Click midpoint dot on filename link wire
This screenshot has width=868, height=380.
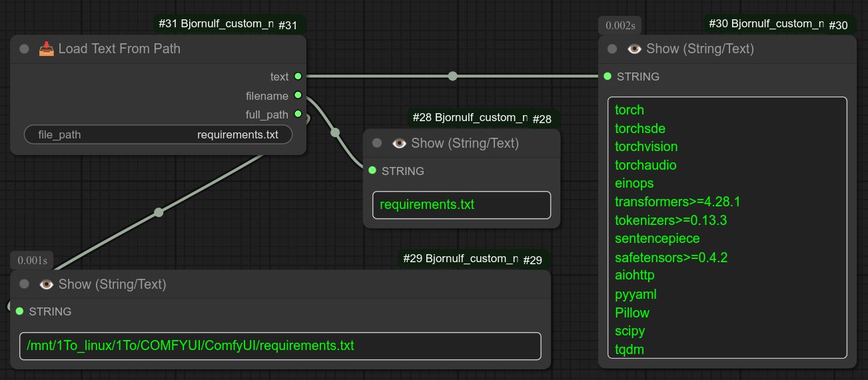pyautogui.click(x=335, y=132)
